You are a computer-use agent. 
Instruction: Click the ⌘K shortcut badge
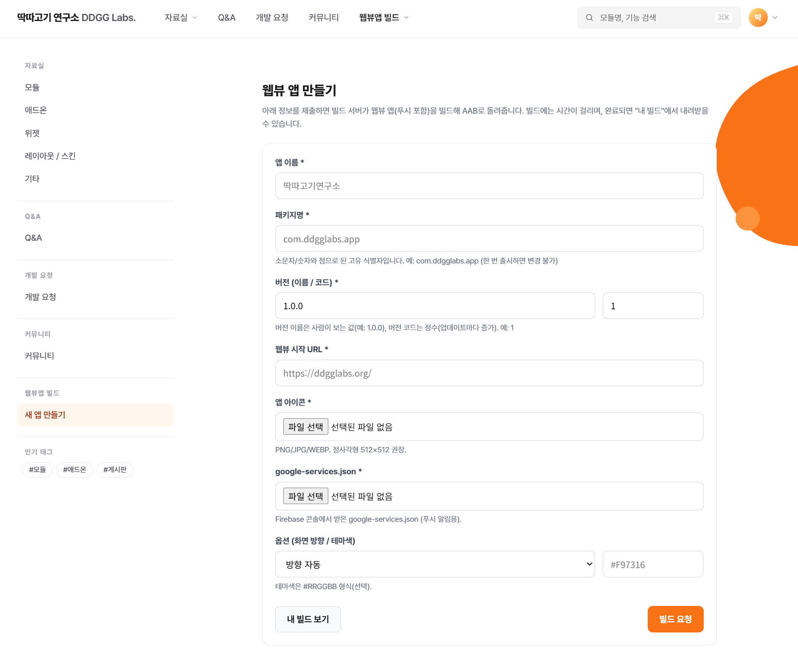(724, 18)
